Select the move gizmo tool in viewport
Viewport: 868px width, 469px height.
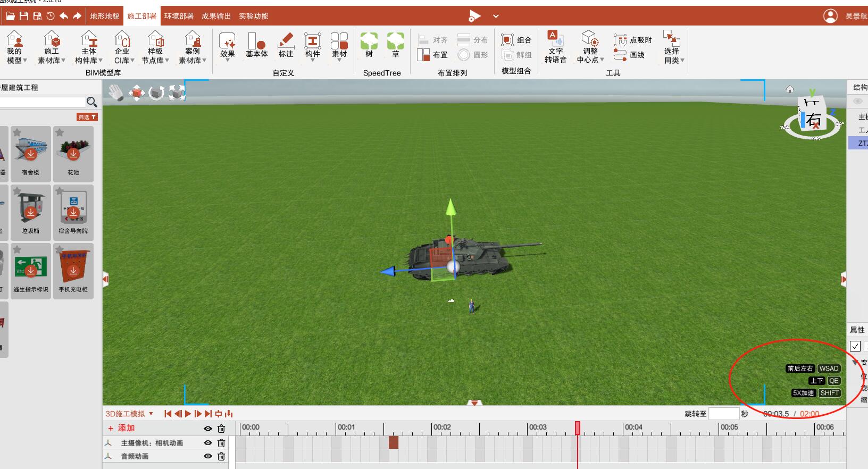tap(137, 93)
